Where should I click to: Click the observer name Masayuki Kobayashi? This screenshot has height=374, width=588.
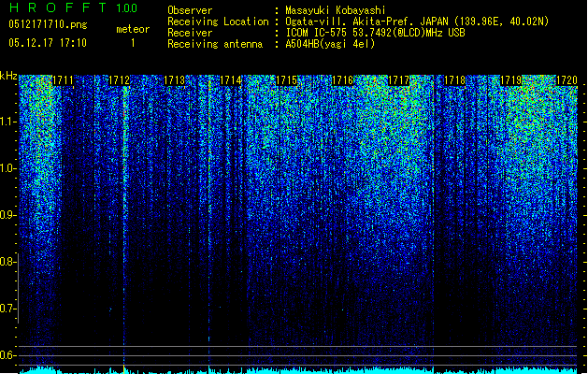336,10
